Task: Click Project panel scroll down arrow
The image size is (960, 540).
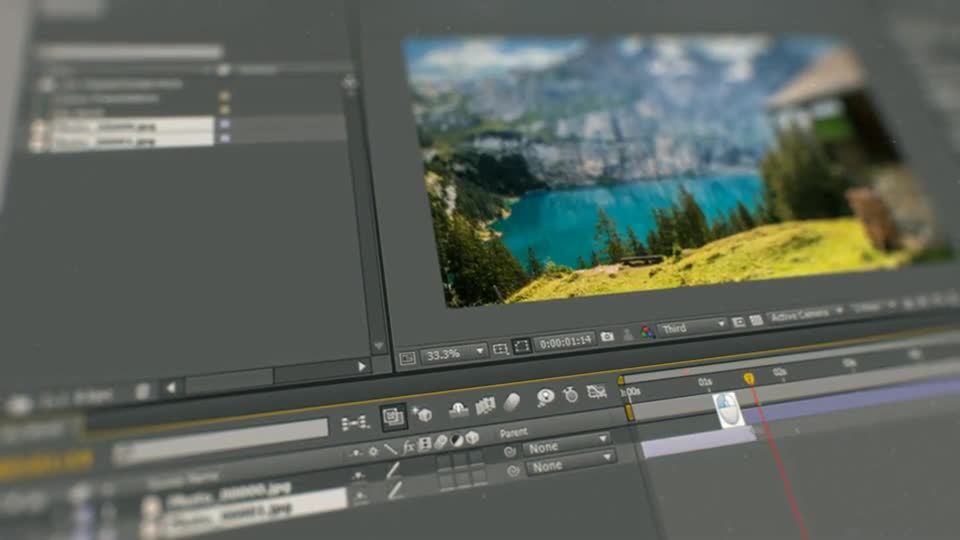Action: (378, 346)
